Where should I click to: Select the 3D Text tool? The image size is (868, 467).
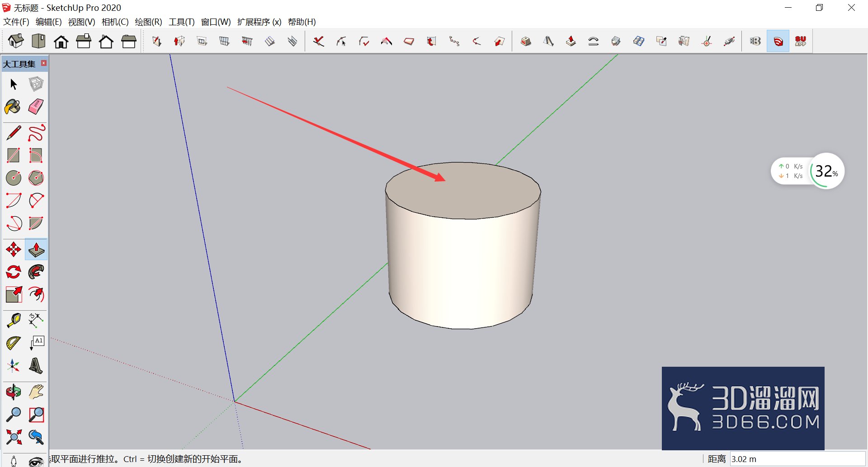[x=36, y=365]
